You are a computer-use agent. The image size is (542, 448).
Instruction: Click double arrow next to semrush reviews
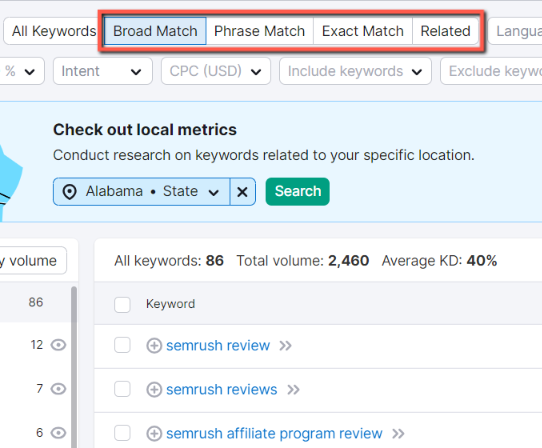point(293,390)
